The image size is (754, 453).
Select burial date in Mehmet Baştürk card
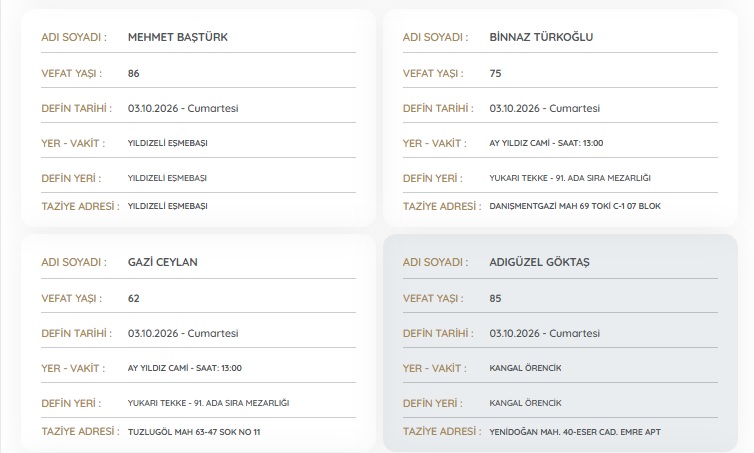(x=183, y=109)
